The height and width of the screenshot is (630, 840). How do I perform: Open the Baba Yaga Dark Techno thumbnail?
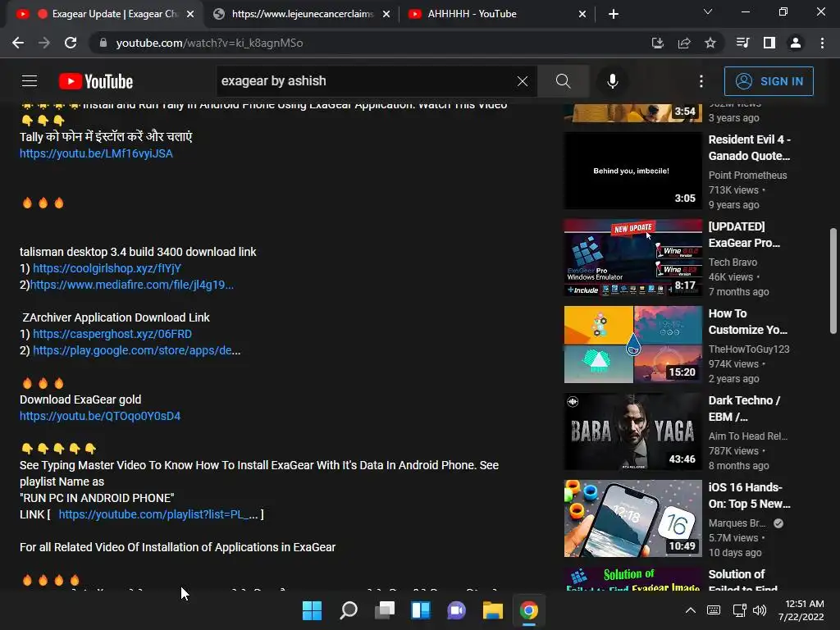(x=632, y=431)
